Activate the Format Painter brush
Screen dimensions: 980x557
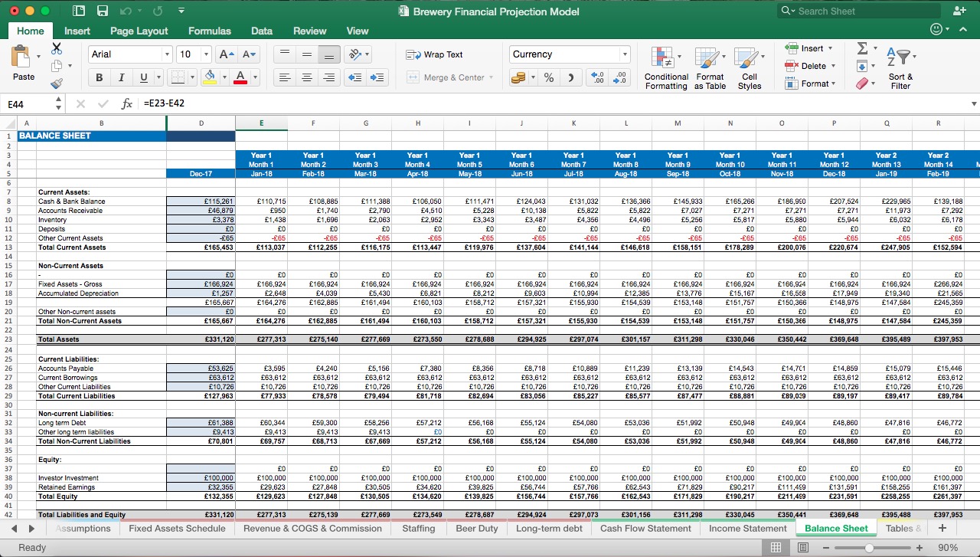point(56,84)
